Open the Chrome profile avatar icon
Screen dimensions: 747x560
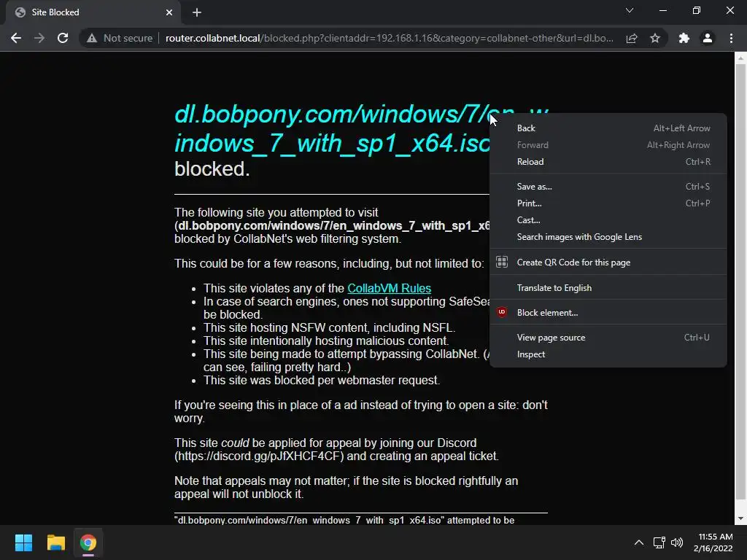click(708, 38)
